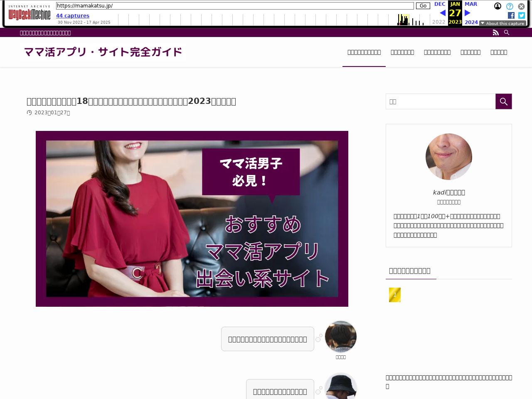Share capture via Twitter icon
This screenshot has height=399, width=532.
pos(522,15)
